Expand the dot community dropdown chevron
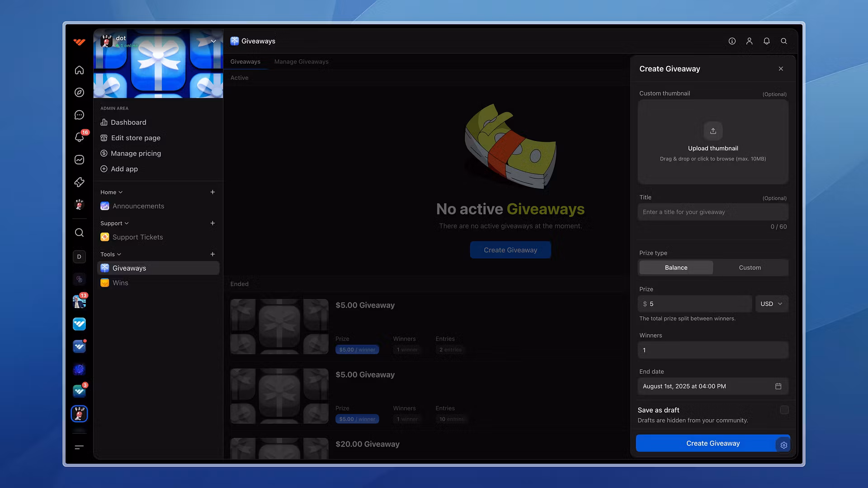 click(x=213, y=41)
